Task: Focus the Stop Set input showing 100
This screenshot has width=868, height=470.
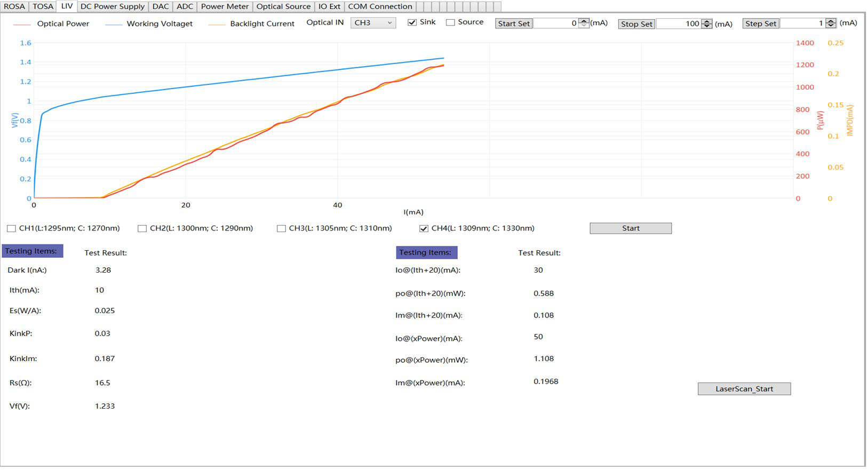Action: coord(679,24)
